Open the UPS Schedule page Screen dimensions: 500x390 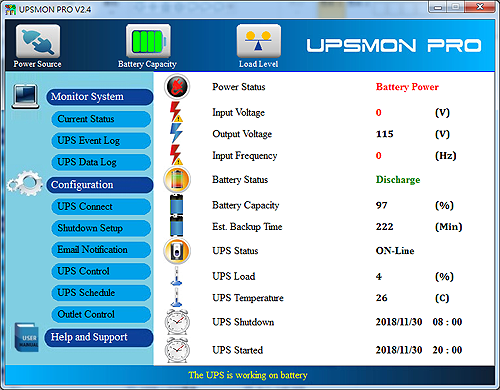(101, 293)
